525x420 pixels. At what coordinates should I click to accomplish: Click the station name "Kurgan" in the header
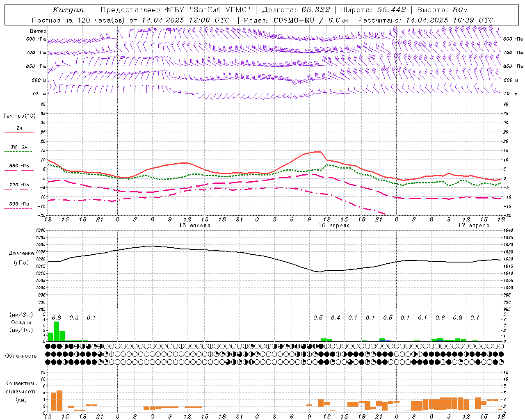point(68,10)
